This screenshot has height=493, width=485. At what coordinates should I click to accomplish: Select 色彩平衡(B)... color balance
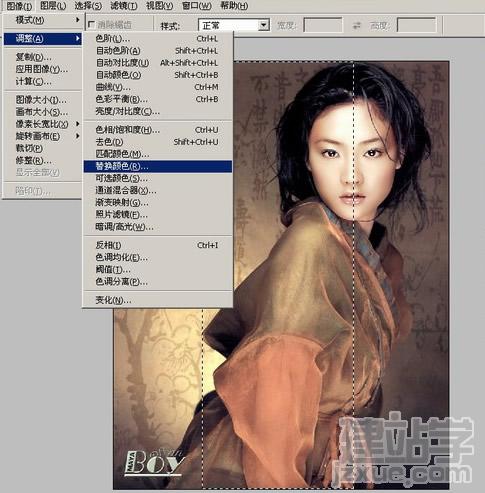pos(158,99)
